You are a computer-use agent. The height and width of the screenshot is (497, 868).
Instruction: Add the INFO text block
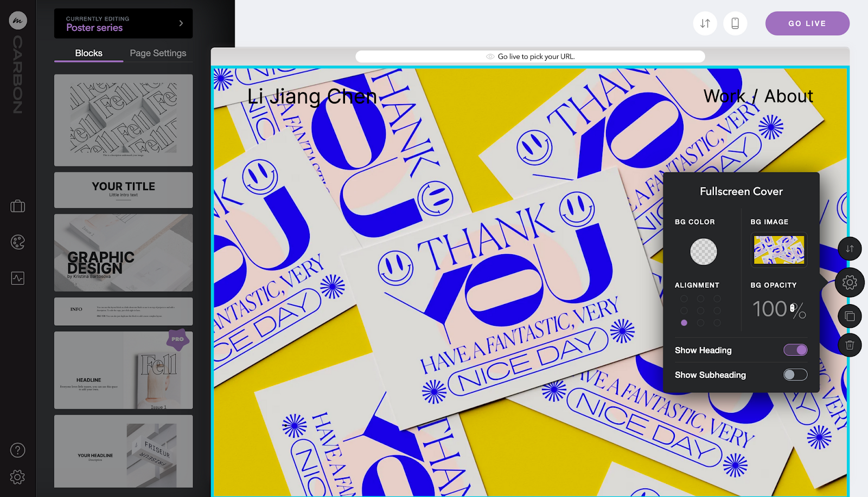pos(123,311)
